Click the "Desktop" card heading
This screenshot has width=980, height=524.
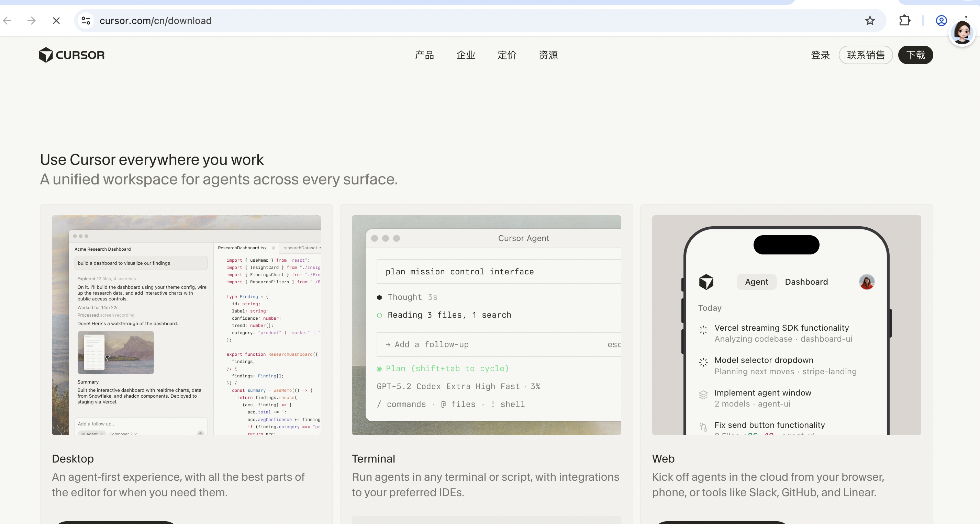click(73, 459)
